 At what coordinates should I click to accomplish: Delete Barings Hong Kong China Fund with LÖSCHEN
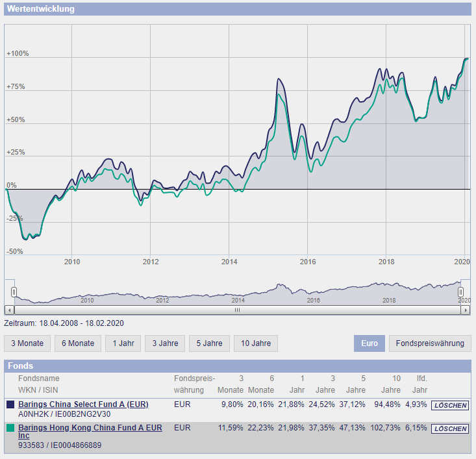450,428
